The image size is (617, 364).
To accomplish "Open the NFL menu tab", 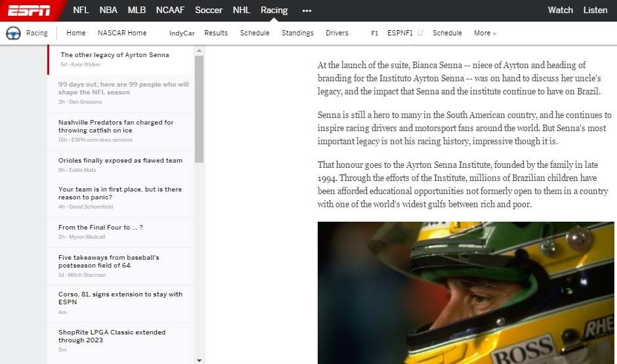I will click(81, 10).
